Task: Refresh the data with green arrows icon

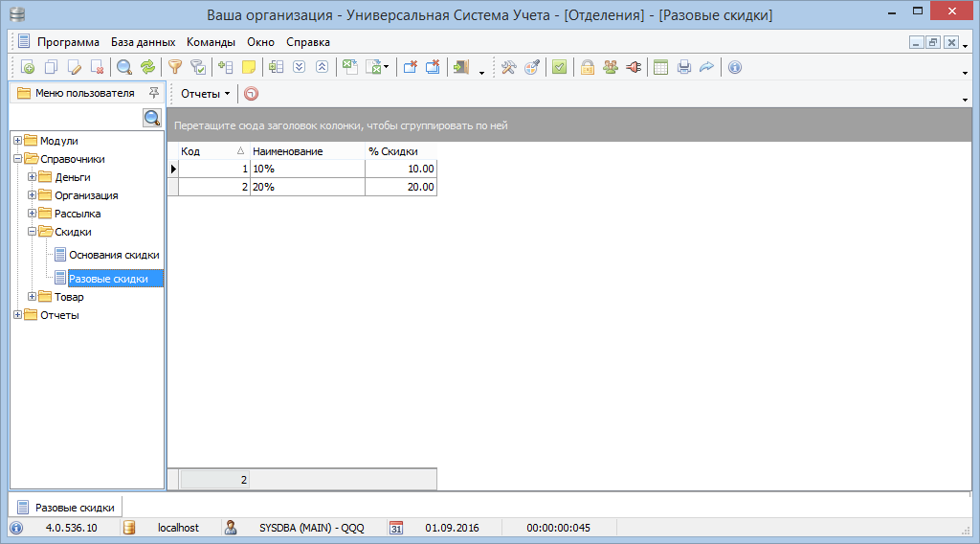Action: pos(147,67)
